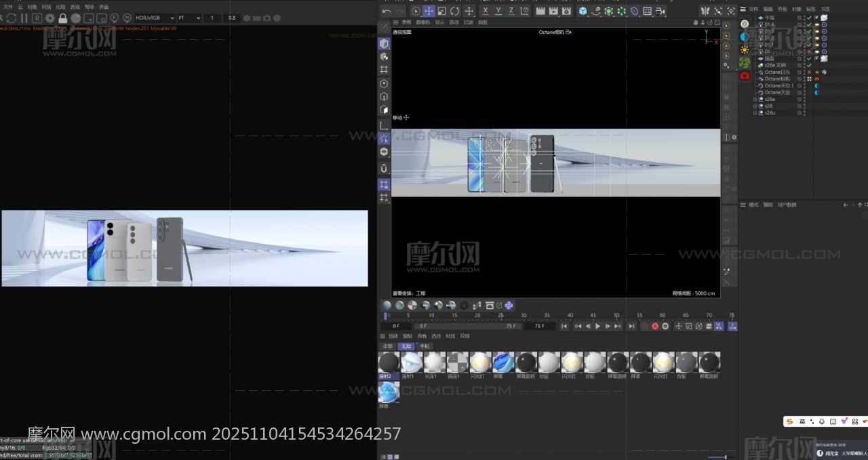Jump to the timeline end button
Screen dimensions: 868x460
pos(631,326)
